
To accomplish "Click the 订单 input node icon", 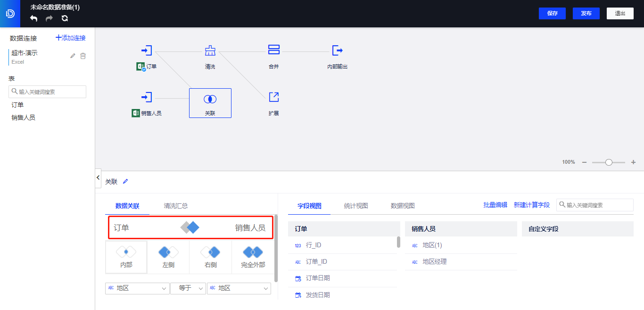I will (x=146, y=50).
